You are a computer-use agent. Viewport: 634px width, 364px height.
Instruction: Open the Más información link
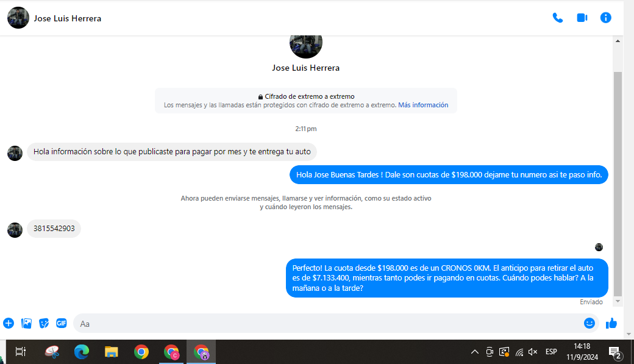423,105
